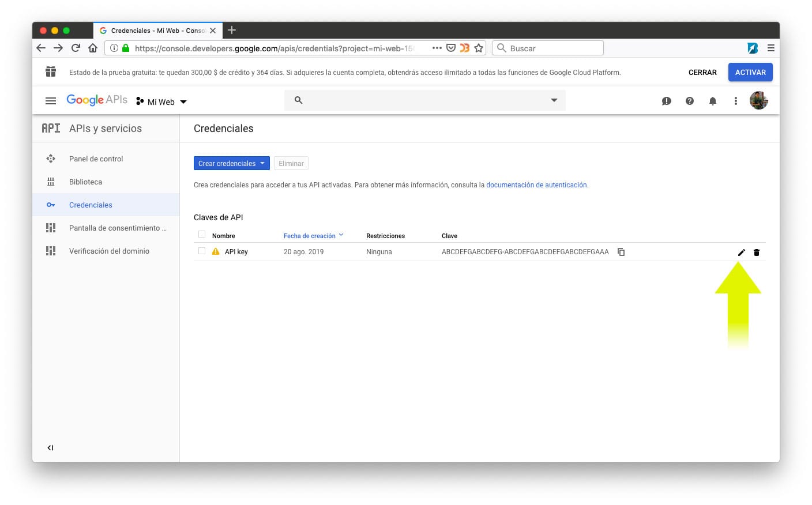The height and width of the screenshot is (505, 812).
Task: Open the notifications bell
Action: pos(713,101)
